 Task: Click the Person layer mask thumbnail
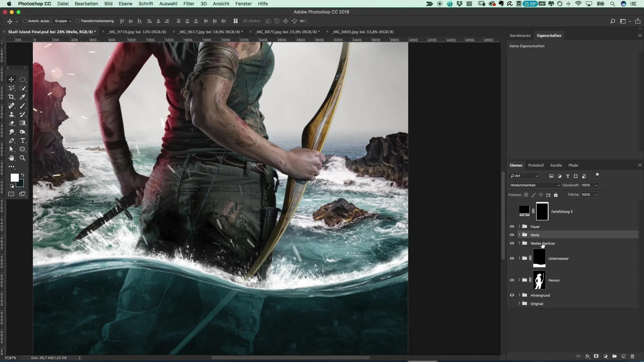pyautogui.click(x=539, y=280)
